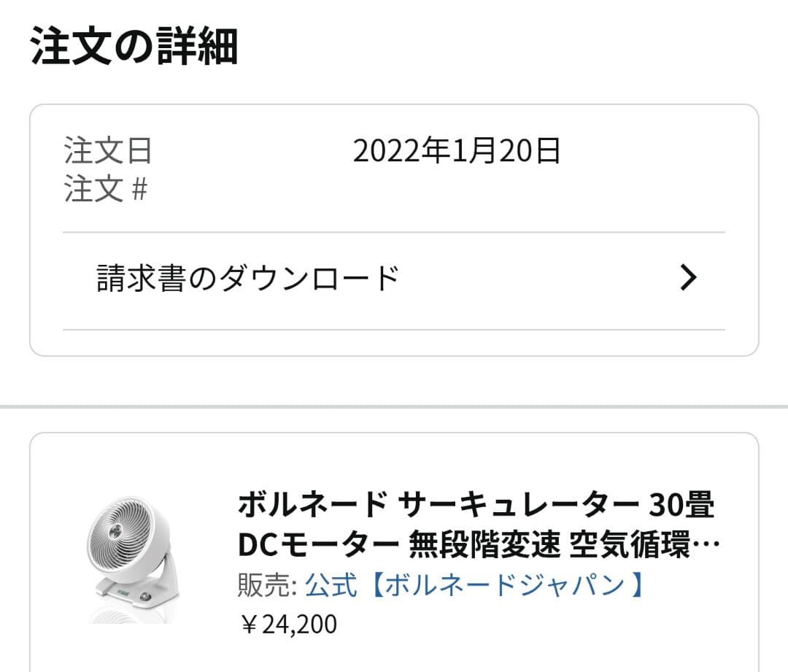The width and height of the screenshot is (788, 672).
Task: Click the ¥24,200 price text
Action: pos(288,624)
